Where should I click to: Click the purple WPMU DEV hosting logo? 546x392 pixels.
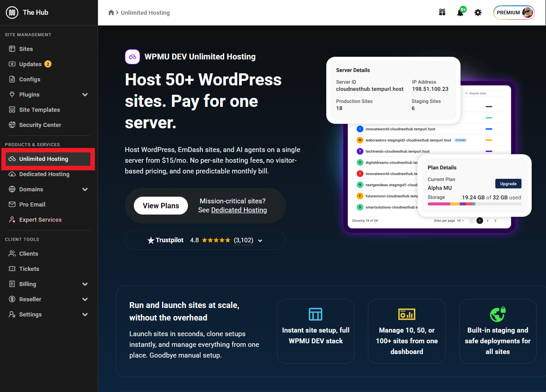pyautogui.click(x=132, y=57)
